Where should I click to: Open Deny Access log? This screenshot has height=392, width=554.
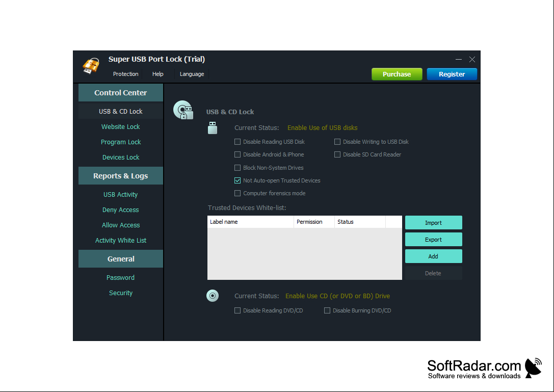tap(120, 210)
